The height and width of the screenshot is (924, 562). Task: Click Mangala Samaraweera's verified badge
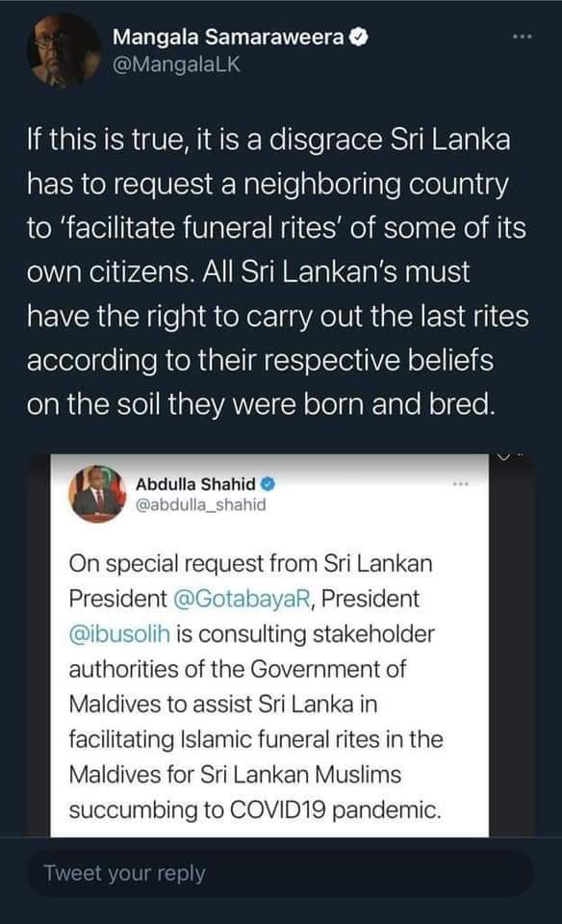(x=359, y=38)
